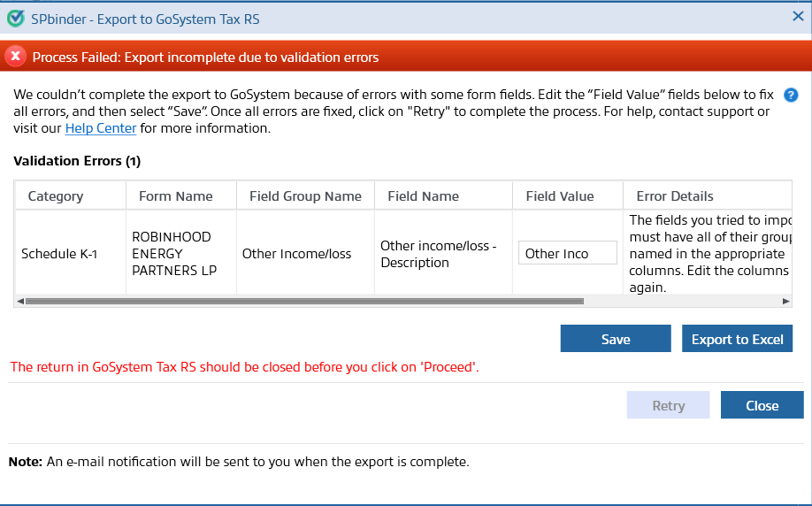Select the Category column header
This screenshot has width=812, height=506.
(56, 196)
